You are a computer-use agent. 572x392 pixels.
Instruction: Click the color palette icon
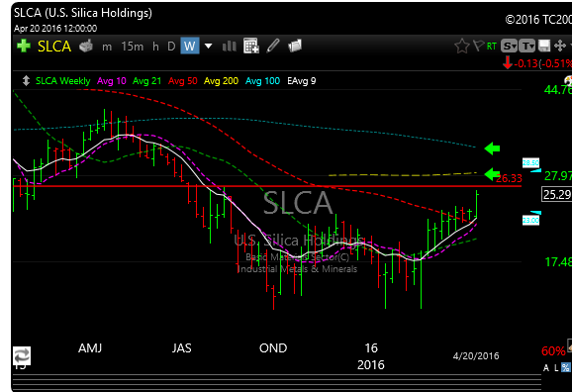click(x=568, y=80)
